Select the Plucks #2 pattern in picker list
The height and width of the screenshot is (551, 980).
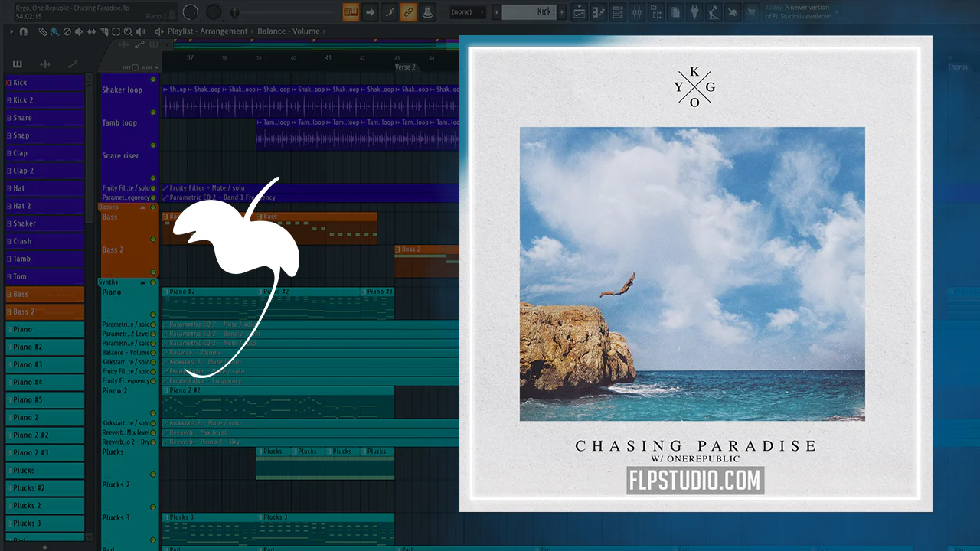[x=44, y=487]
